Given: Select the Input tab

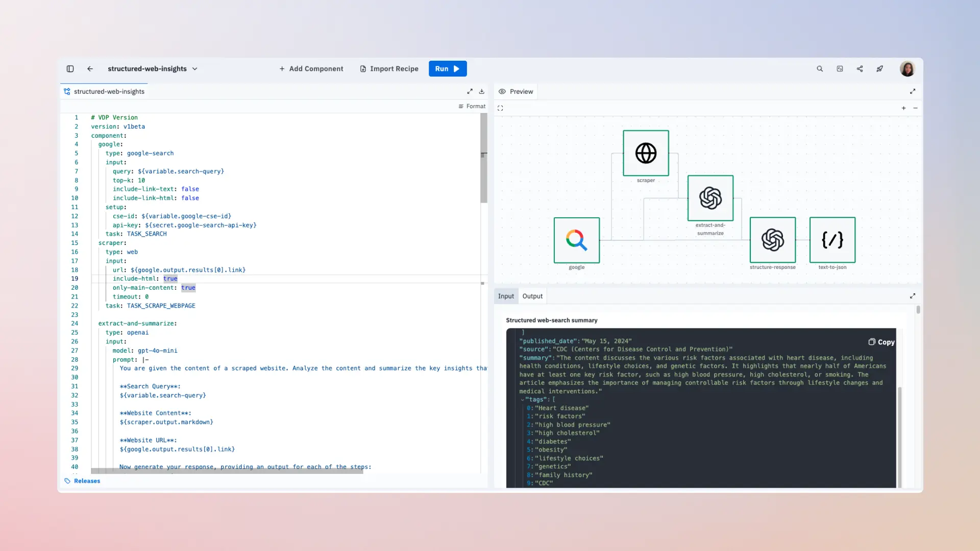Looking at the screenshot, I should point(506,296).
